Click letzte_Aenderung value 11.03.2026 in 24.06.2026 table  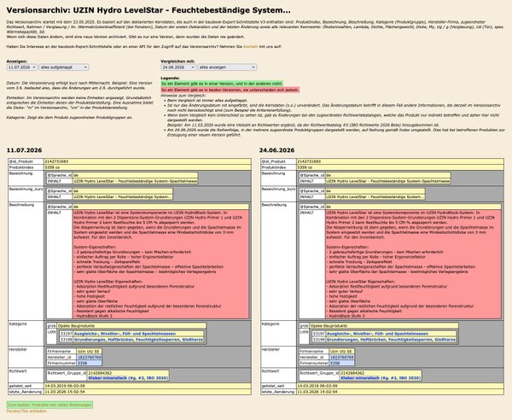[400, 392]
